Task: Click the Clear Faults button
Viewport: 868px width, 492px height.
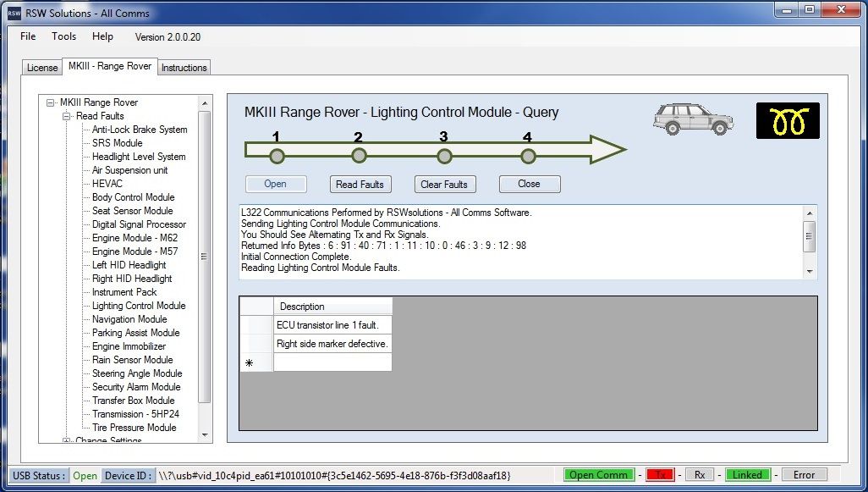Action: [x=444, y=185]
